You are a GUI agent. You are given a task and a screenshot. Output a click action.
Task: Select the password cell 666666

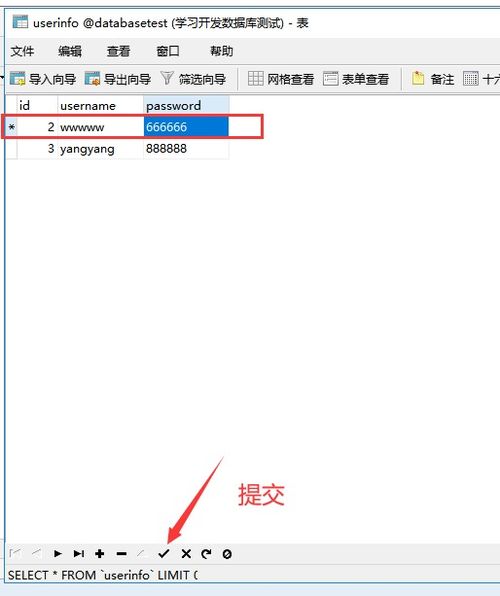pos(186,127)
